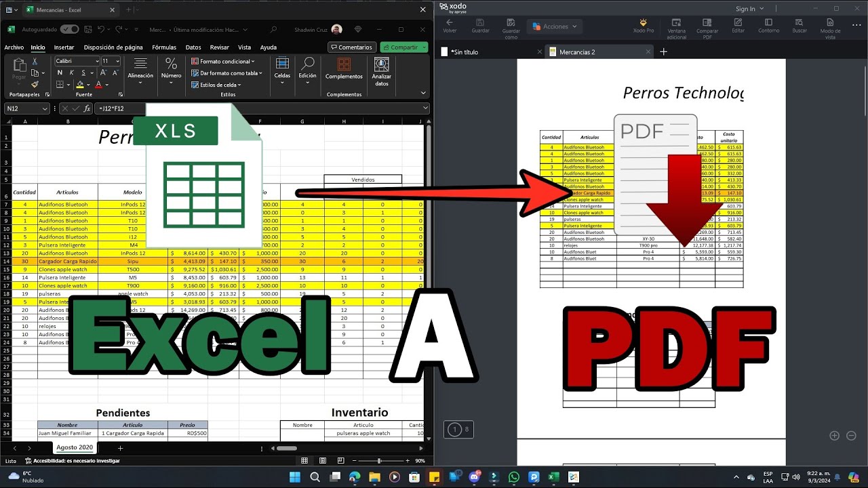Expand the Estilos de celda dropdown
Screen dimensions: 868x488
click(240, 85)
